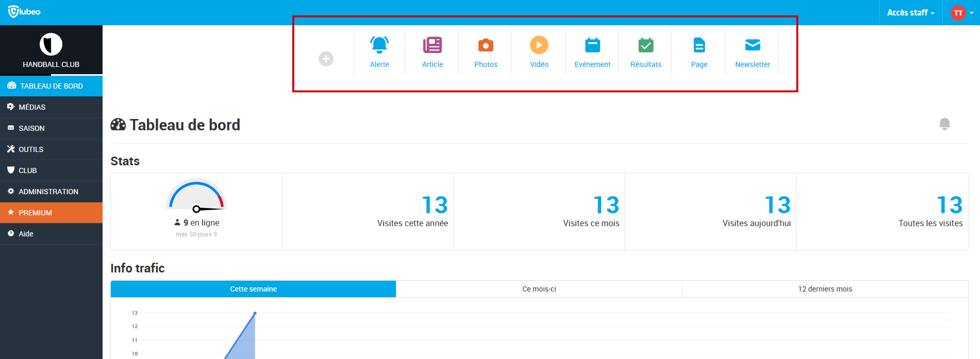Image resolution: width=980 pixels, height=359 pixels.
Task: Open the Administration sidebar menu
Action: click(x=51, y=192)
